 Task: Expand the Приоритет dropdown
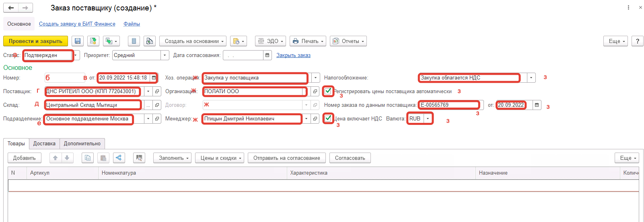click(165, 55)
